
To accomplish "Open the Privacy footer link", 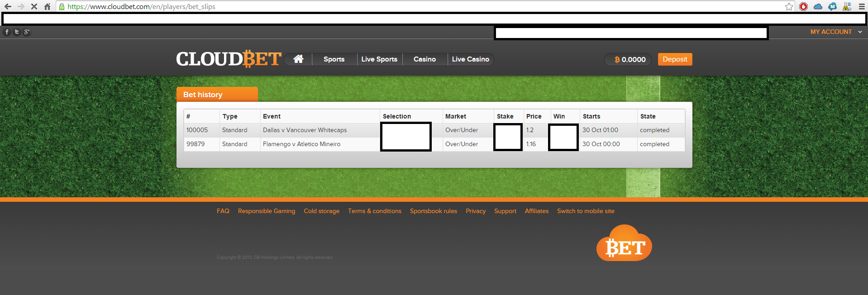I will tap(476, 211).
